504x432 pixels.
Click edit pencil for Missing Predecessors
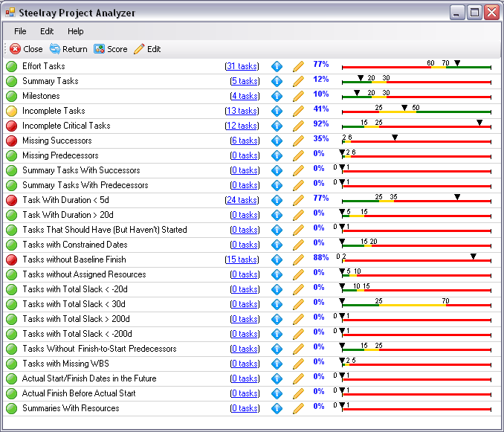298,155
